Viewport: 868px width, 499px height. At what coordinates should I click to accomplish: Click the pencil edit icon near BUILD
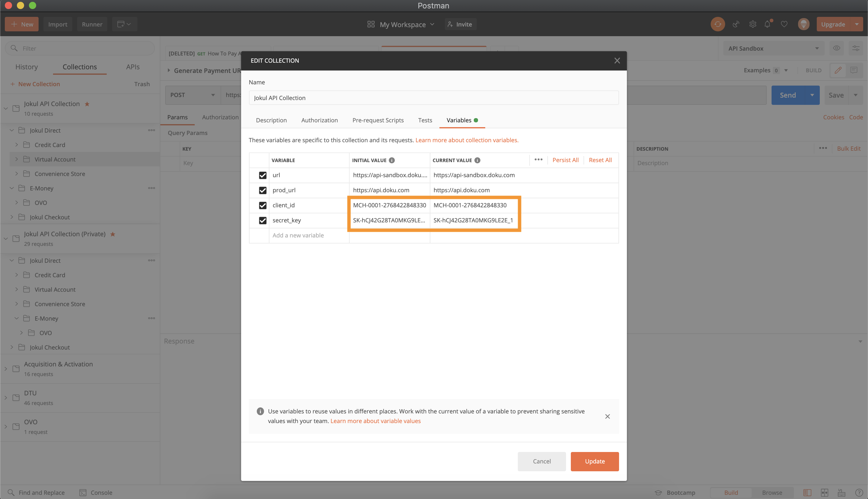click(838, 70)
